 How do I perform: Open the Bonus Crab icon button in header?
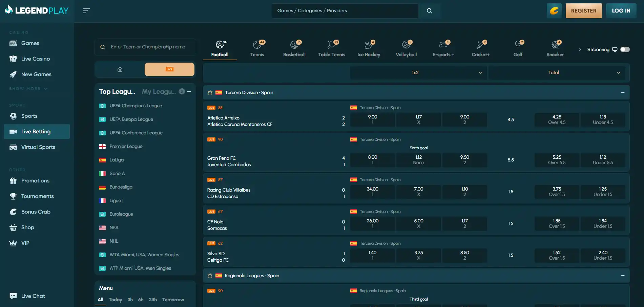[554, 11]
